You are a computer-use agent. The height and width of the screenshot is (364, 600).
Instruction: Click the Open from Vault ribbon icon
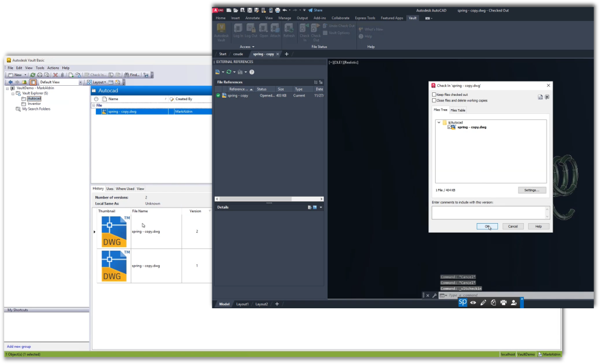[x=263, y=31]
